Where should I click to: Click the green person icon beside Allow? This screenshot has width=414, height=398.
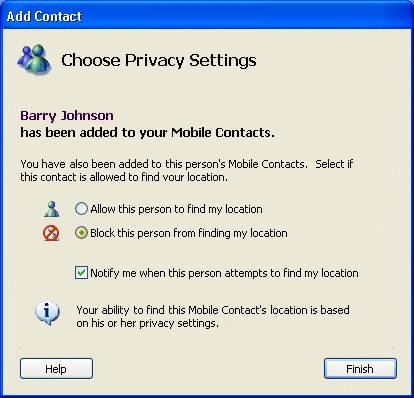(x=51, y=209)
